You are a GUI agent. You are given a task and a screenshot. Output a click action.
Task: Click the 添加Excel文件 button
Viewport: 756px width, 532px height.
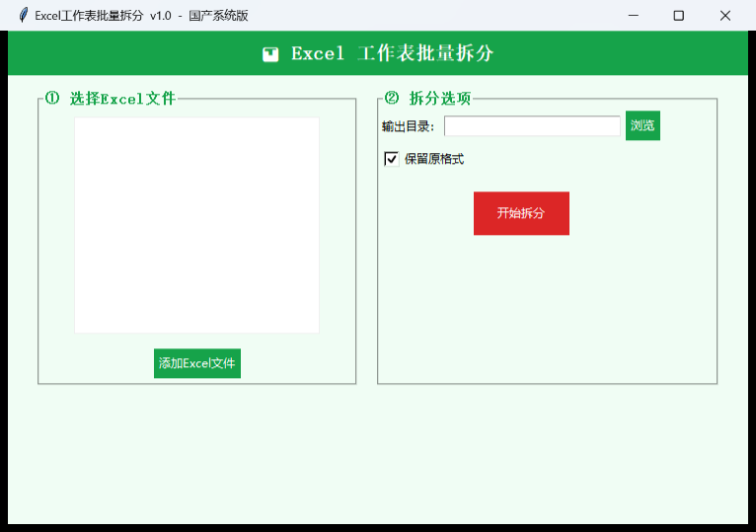(x=197, y=363)
